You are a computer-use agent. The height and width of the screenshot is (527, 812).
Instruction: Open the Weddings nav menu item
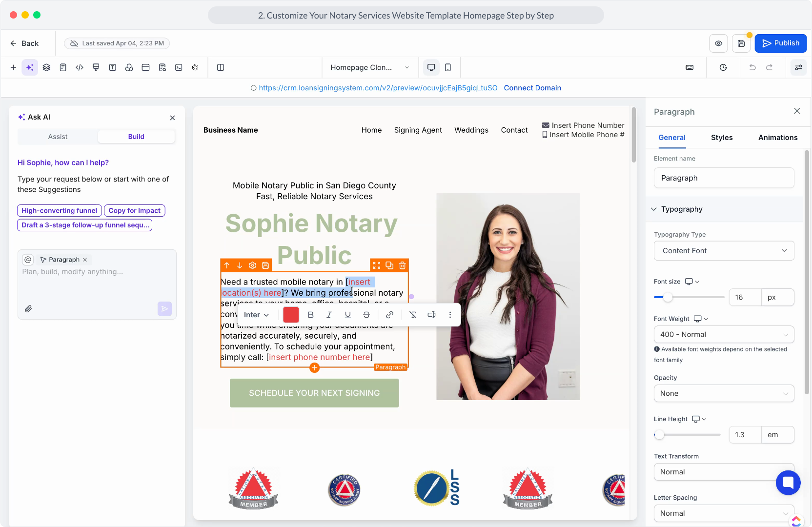(x=471, y=130)
